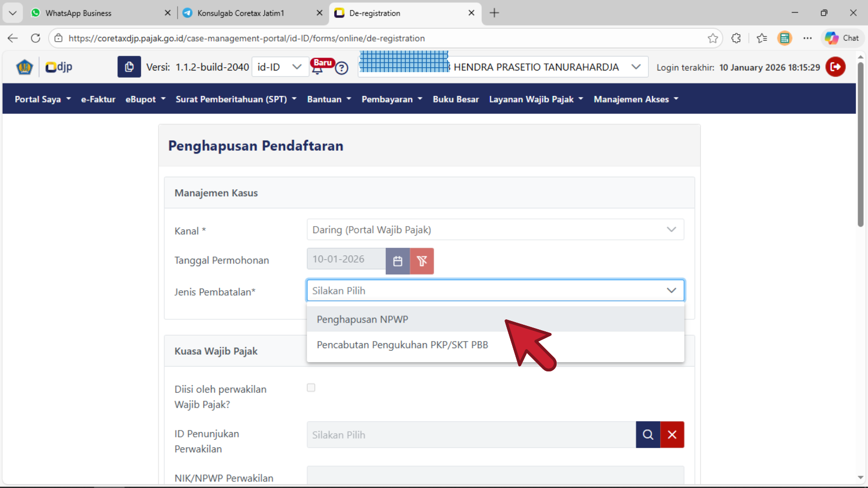Image resolution: width=868 pixels, height=488 pixels.
Task: Open the e-Faktur menu
Action: pos(98,99)
